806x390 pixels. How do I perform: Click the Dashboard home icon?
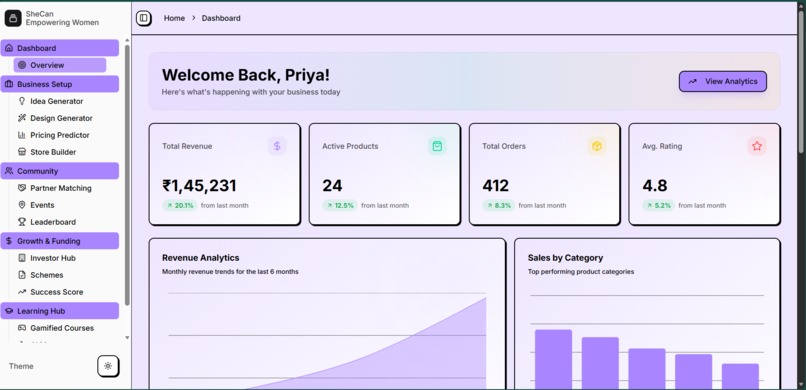(x=9, y=48)
